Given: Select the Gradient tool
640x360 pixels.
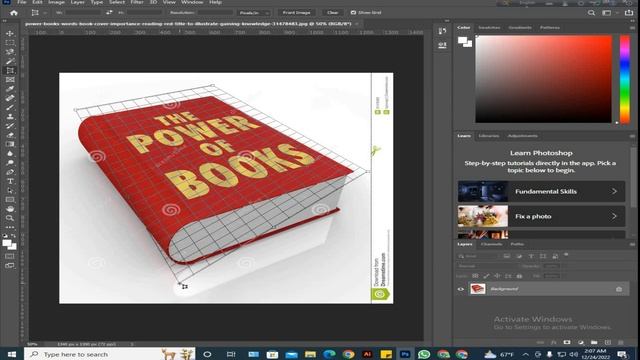Looking at the screenshot, I should click(x=10, y=144).
